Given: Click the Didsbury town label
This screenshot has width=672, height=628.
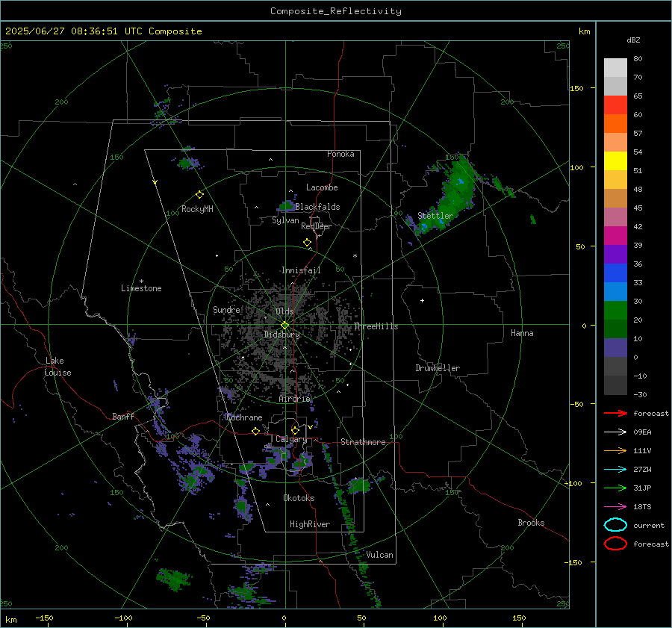Looking at the screenshot, I should coord(281,335).
